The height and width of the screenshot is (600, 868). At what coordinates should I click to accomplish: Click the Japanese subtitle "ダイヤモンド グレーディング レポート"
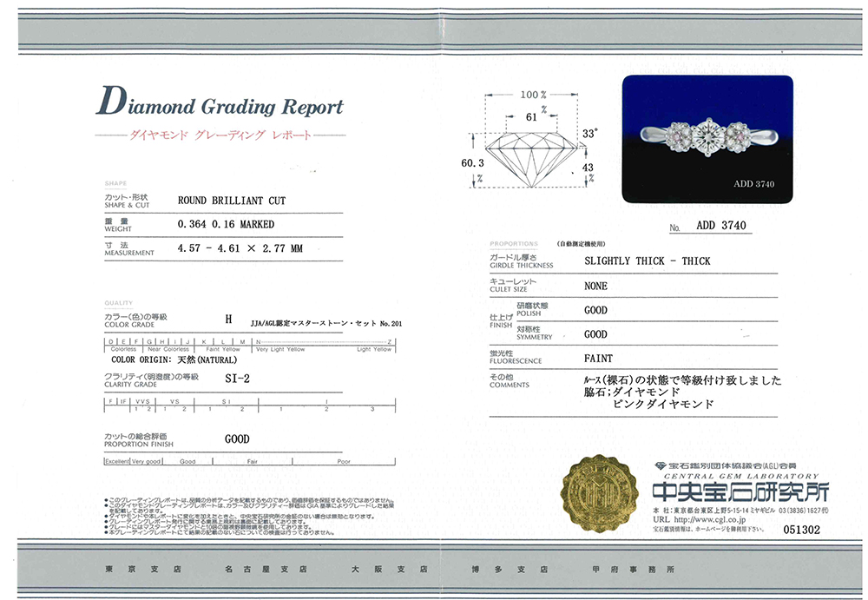(220, 135)
